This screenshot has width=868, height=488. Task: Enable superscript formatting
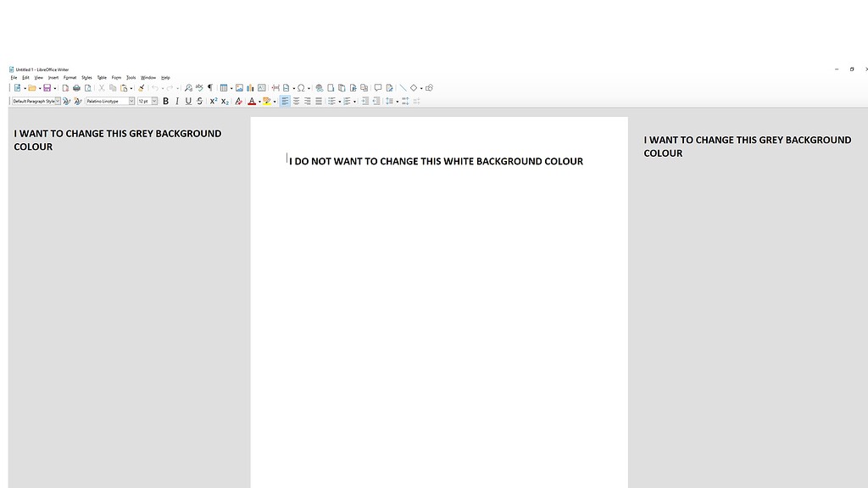tap(212, 101)
